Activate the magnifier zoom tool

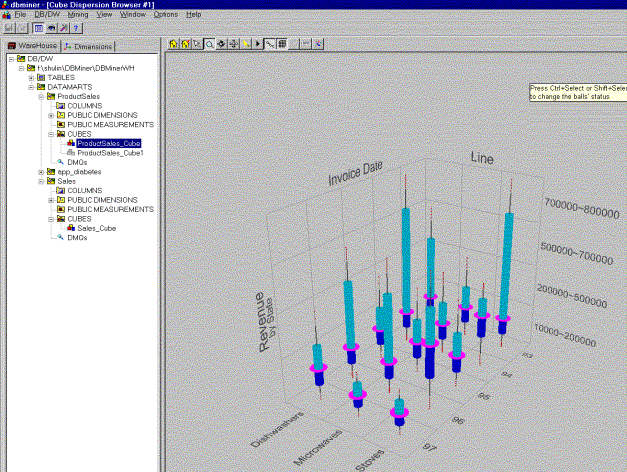(x=209, y=44)
